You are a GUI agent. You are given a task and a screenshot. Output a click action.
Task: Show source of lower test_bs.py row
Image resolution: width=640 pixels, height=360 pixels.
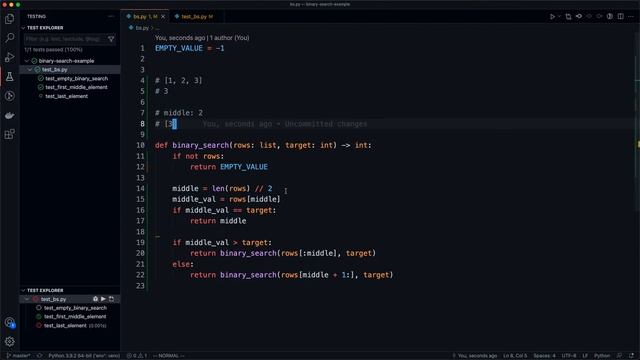(x=111, y=299)
